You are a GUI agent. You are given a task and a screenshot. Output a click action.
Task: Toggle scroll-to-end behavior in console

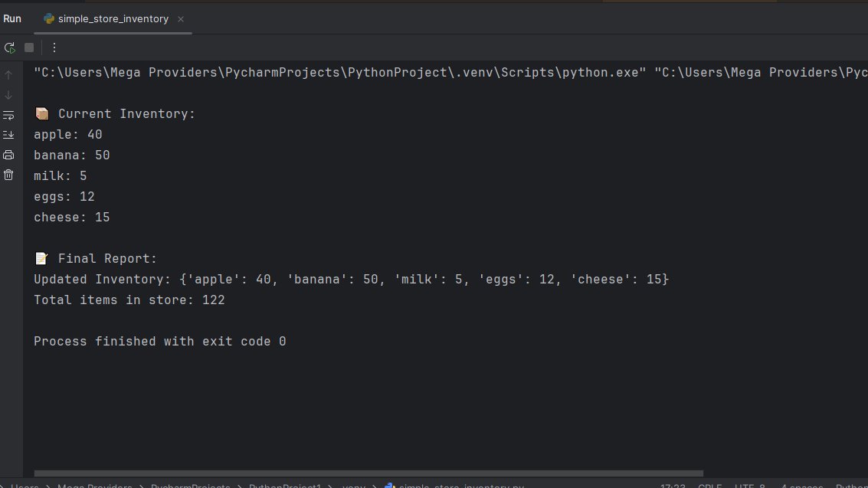8,135
